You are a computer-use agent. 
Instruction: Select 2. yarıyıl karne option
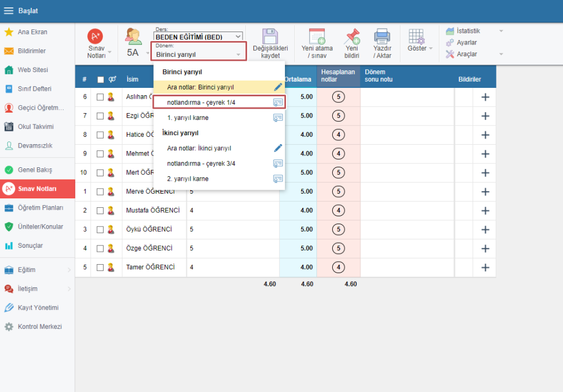219,179
